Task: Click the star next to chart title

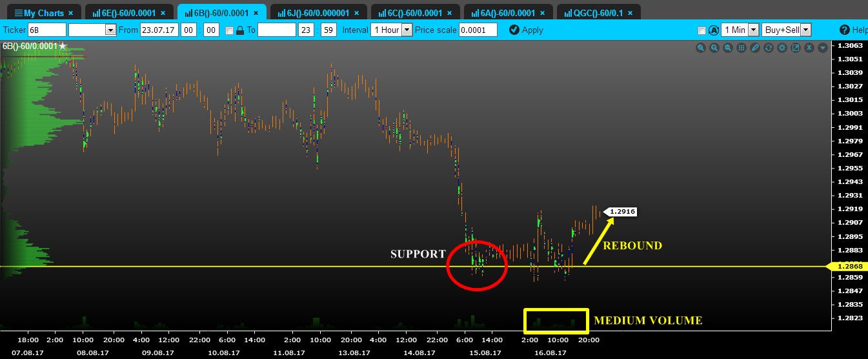Action: click(x=63, y=46)
